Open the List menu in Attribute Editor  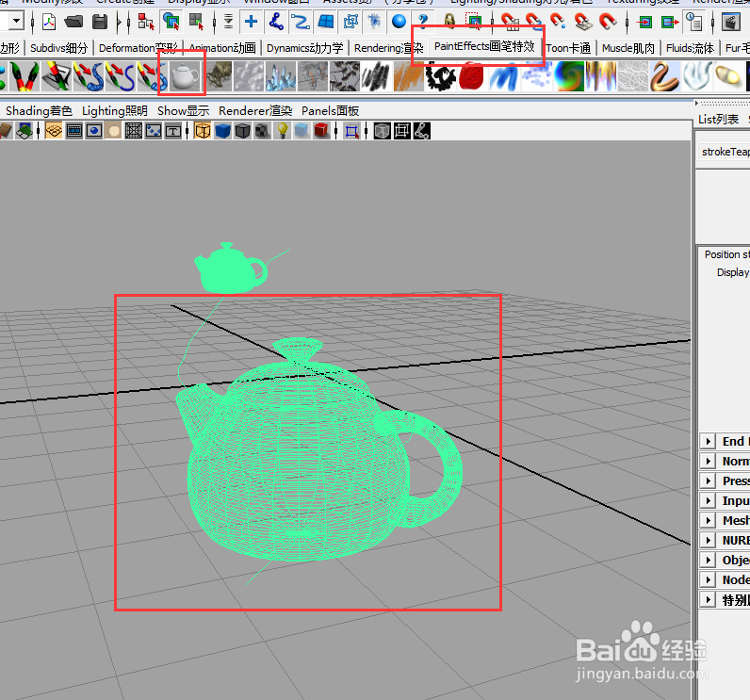click(x=718, y=119)
